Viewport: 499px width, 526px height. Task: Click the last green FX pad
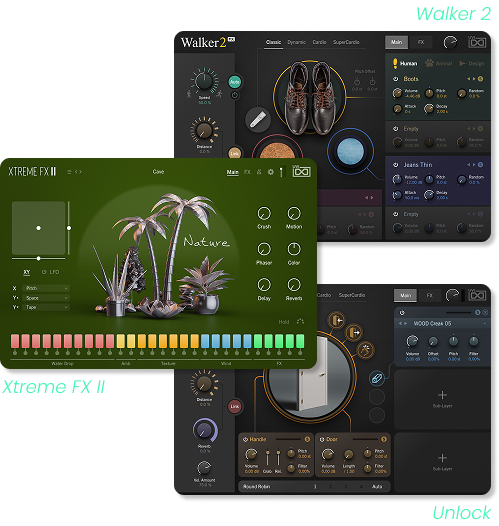300,341
